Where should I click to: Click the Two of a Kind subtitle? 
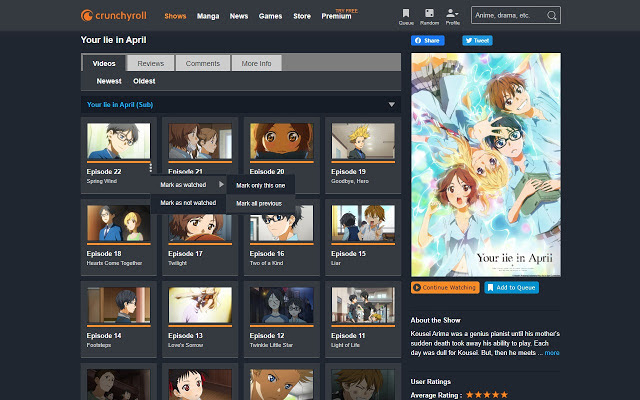(266, 263)
